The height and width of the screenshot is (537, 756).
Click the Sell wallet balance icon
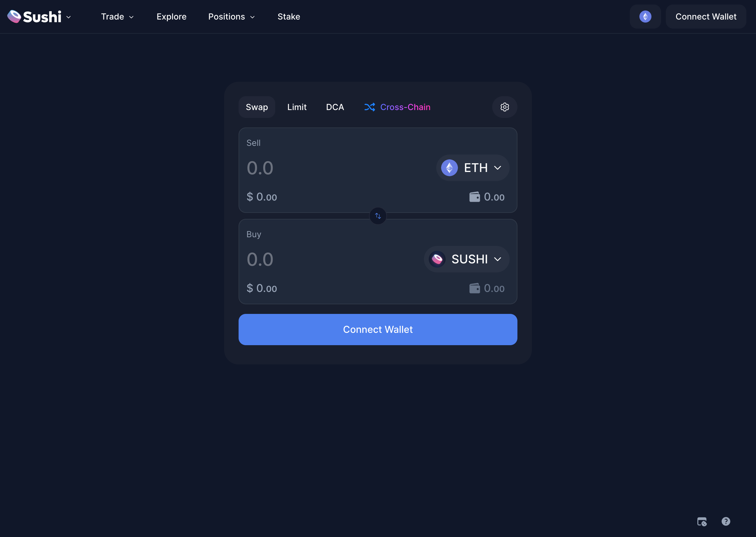click(474, 197)
